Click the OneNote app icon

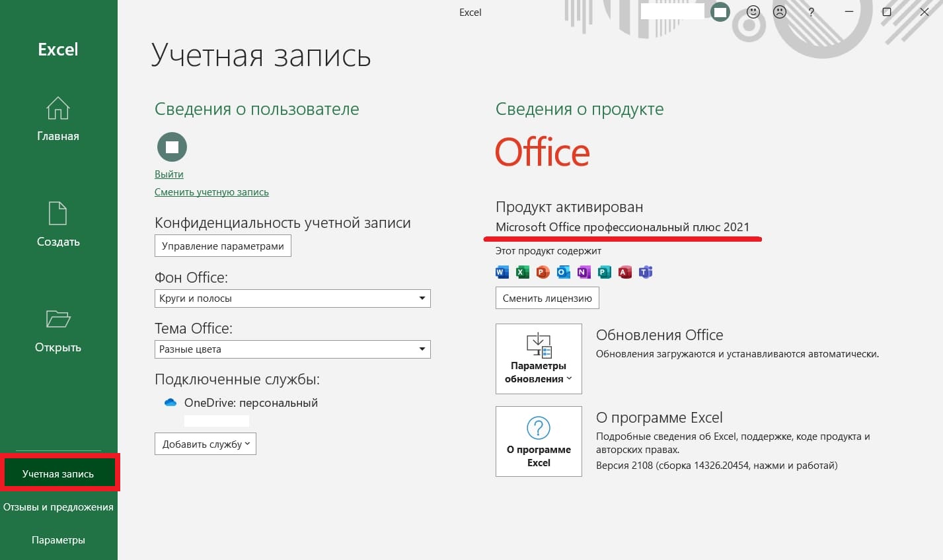(584, 272)
